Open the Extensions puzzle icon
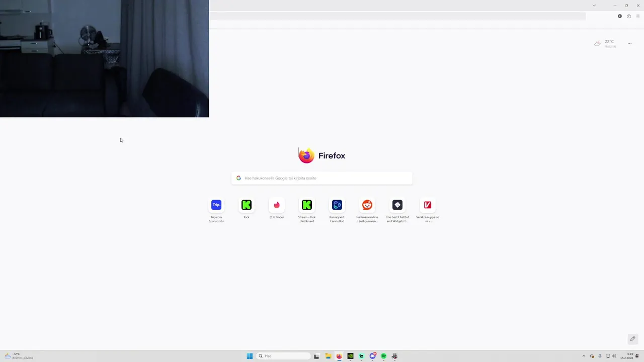Screen dimensions: 644x362 [x=629, y=16]
